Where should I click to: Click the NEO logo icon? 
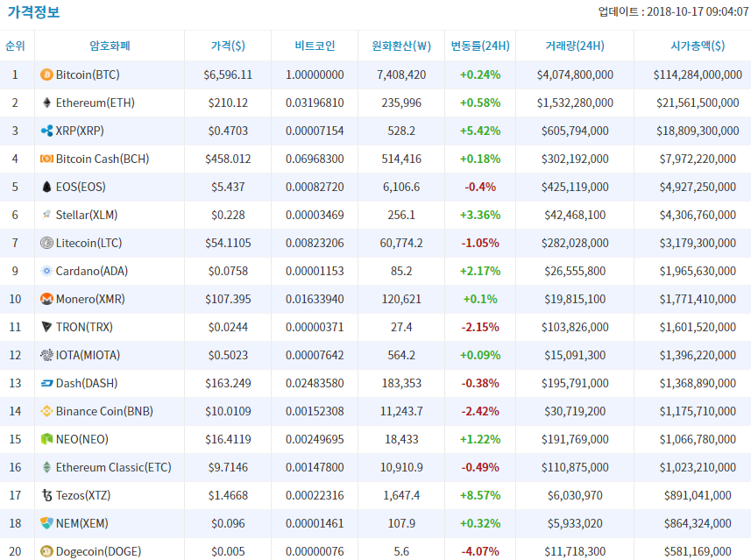46,439
